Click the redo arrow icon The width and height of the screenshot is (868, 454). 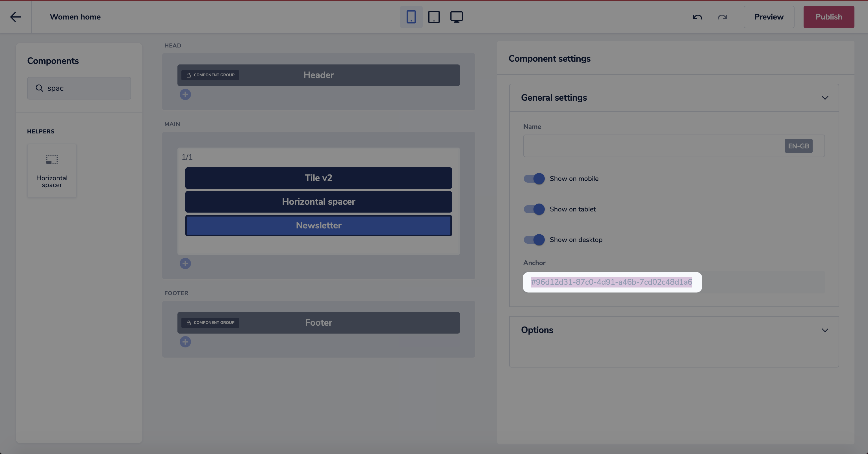pos(722,17)
